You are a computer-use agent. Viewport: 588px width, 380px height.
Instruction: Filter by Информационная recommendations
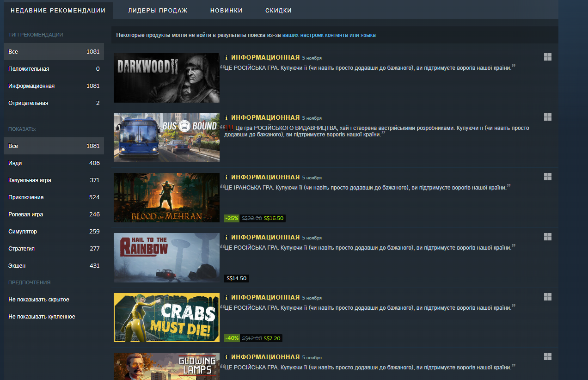click(x=54, y=86)
